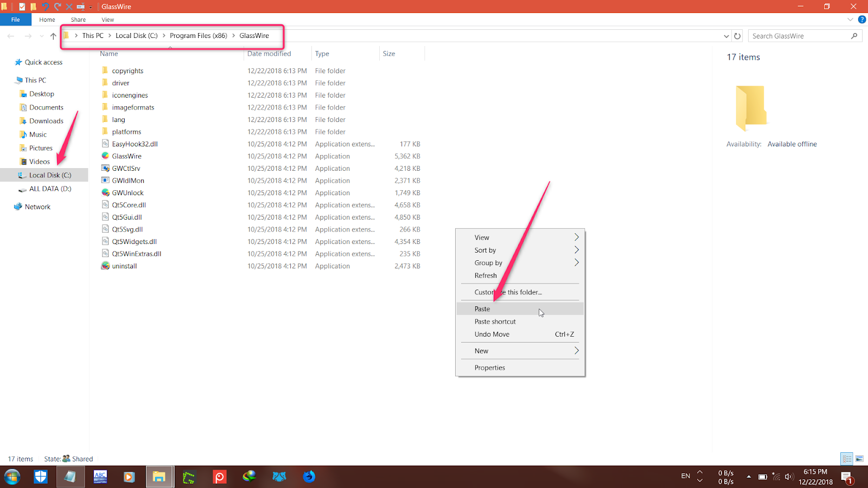Screen dimensions: 868x488
Task: Open Downloads in the navigation pane
Action: (x=46, y=121)
